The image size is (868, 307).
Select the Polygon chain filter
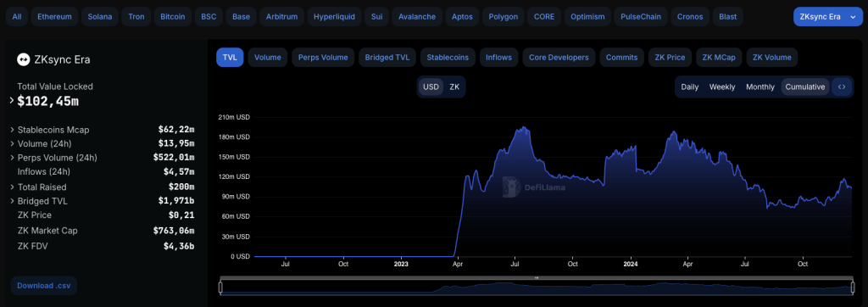click(504, 17)
